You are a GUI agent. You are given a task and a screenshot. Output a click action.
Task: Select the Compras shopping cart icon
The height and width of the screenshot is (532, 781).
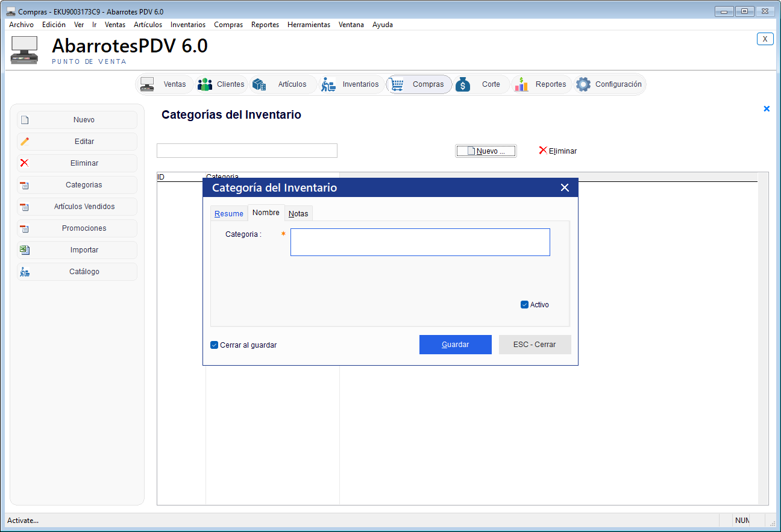click(397, 84)
